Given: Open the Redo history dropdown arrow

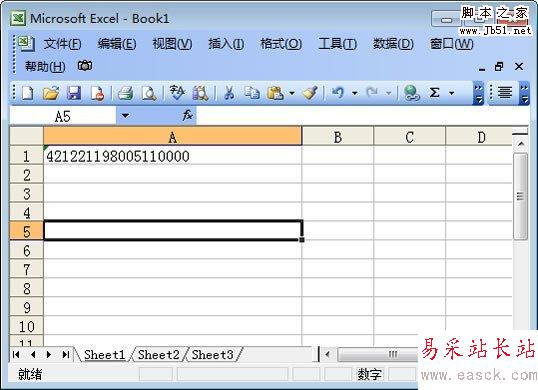Looking at the screenshot, I should [x=388, y=93].
